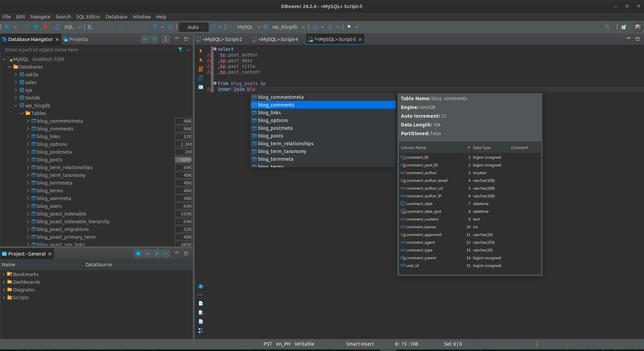Click the DBeaver perspective icon at top right

(637, 27)
